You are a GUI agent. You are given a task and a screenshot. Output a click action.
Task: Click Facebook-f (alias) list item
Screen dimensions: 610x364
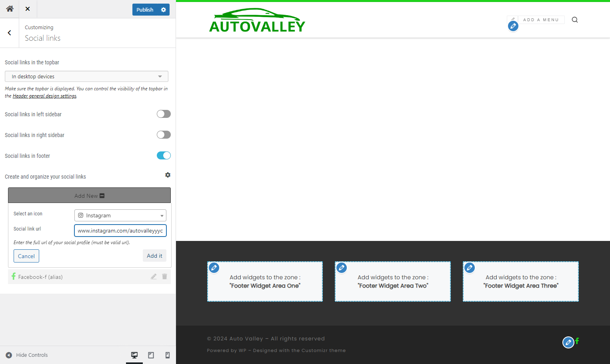coord(89,276)
